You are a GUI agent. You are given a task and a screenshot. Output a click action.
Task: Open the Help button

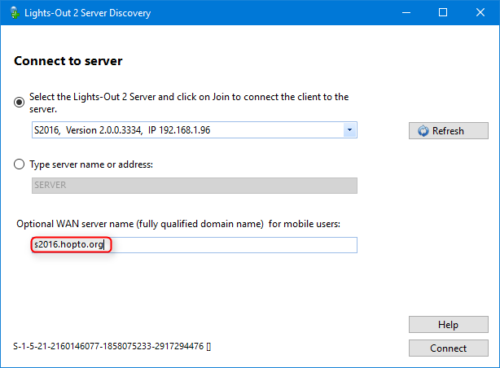point(449,324)
